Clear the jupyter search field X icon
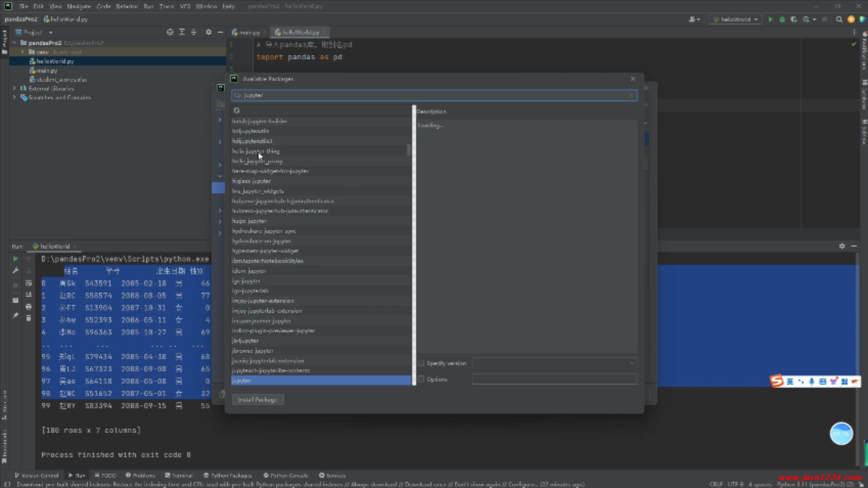Image resolution: width=868 pixels, height=488 pixels. [631, 95]
